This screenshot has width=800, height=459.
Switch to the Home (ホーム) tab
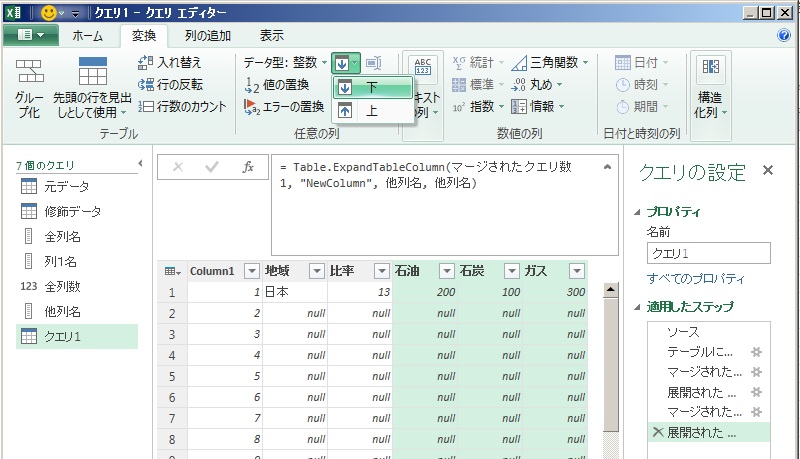click(x=87, y=36)
